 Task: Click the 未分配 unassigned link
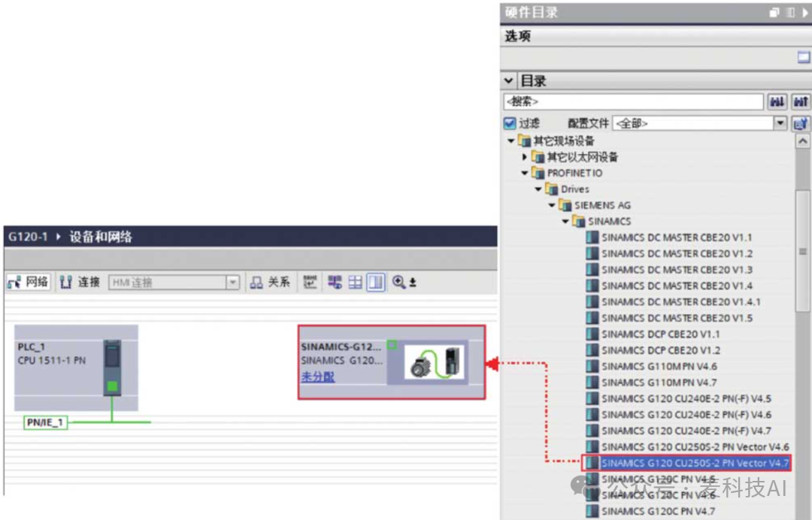pos(318,376)
